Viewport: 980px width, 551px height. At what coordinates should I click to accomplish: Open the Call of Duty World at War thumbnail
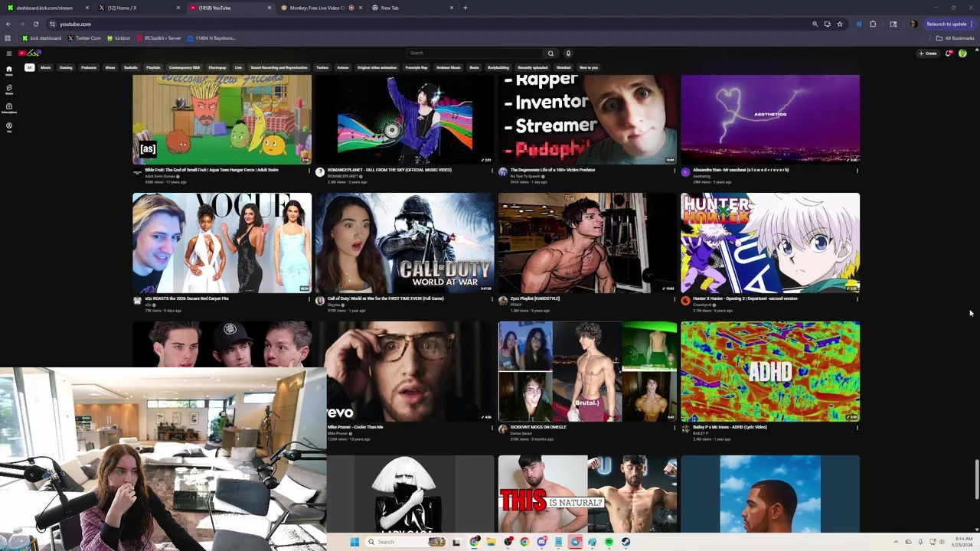405,243
